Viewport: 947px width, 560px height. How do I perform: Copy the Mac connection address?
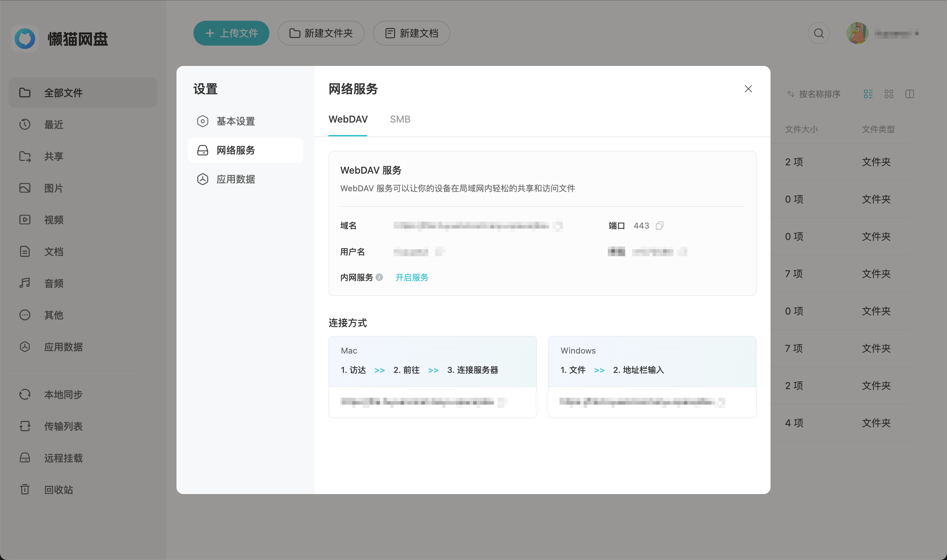[502, 402]
